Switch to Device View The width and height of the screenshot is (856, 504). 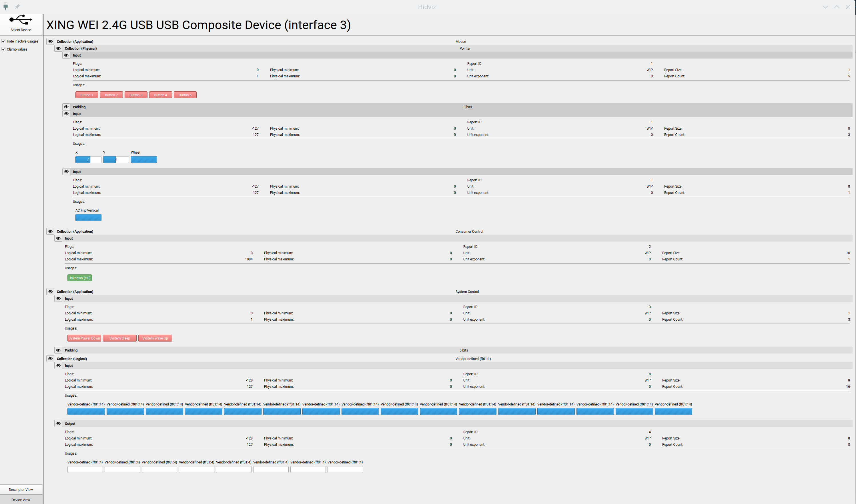click(21, 500)
